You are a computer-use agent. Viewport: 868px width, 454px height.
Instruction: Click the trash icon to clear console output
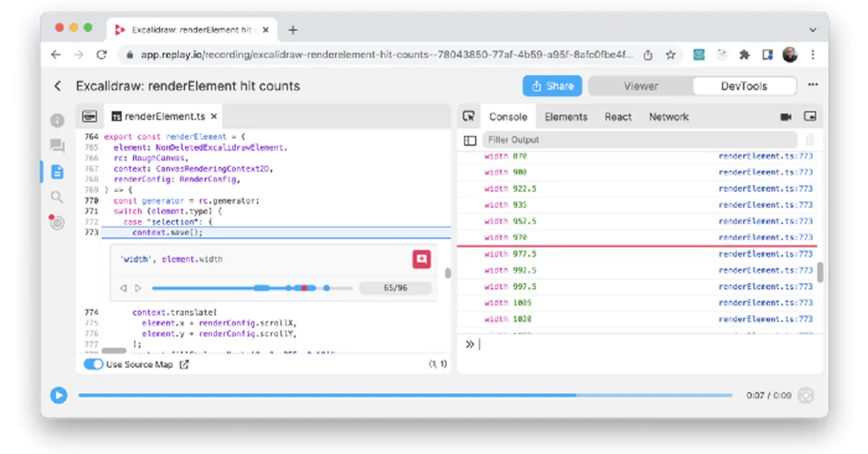pyautogui.click(x=811, y=140)
